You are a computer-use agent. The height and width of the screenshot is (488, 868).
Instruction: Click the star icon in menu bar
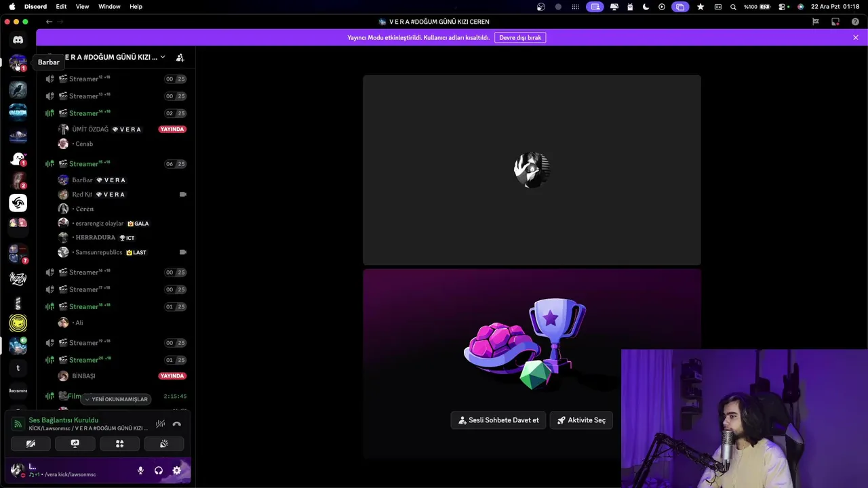click(x=701, y=7)
